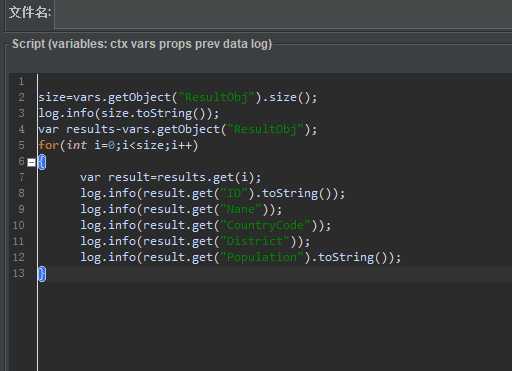Click the for loop statement line
This screenshot has height=371, width=512.
[118, 145]
